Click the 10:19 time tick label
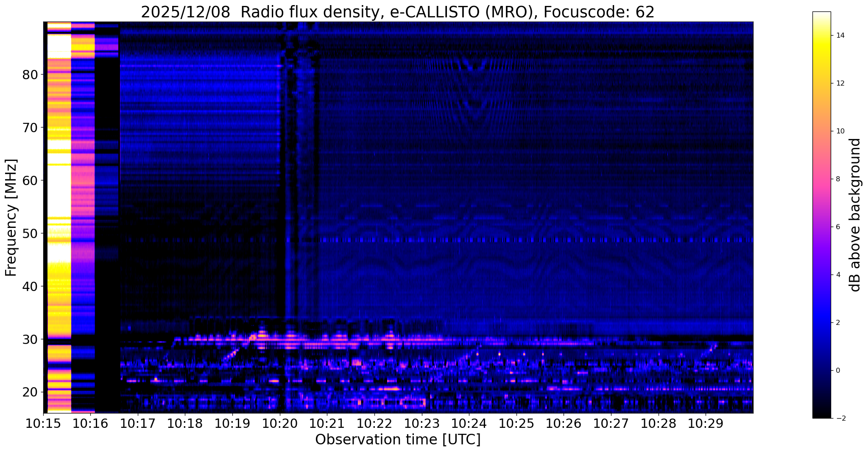This screenshot has width=868, height=452. tap(232, 424)
